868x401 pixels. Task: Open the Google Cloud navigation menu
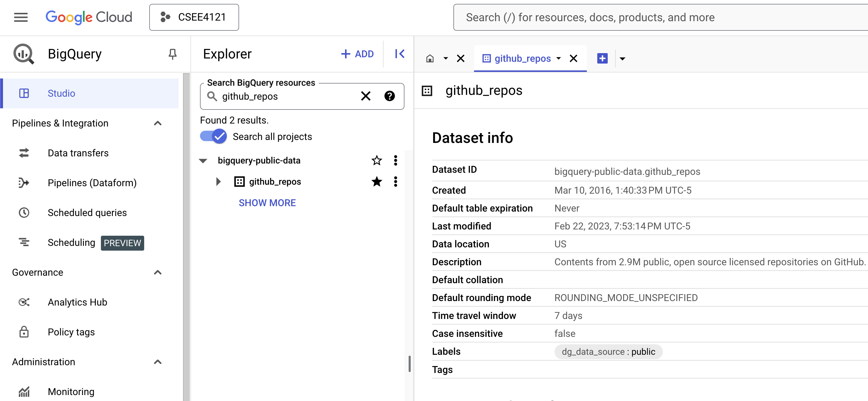coord(21,17)
